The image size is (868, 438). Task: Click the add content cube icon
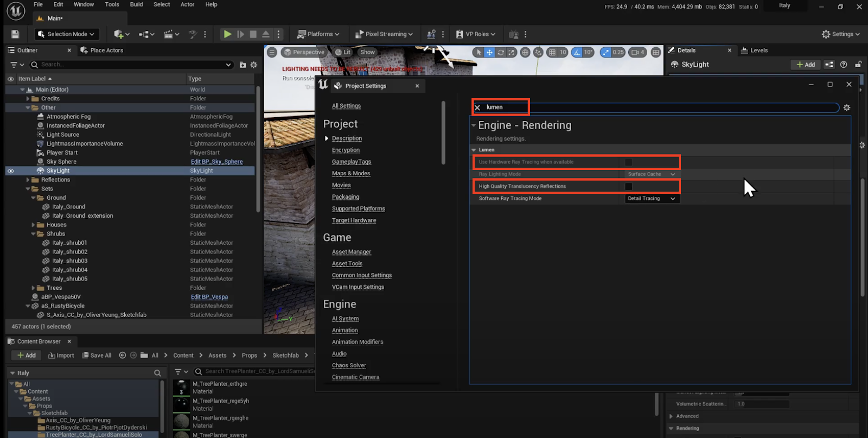[119, 34]
